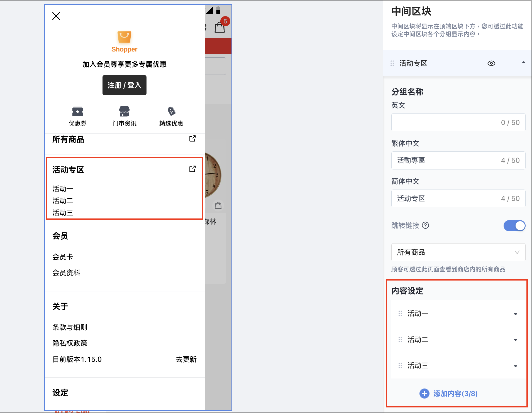Click the 注册 / 登入 button

(x=124, y=85)
